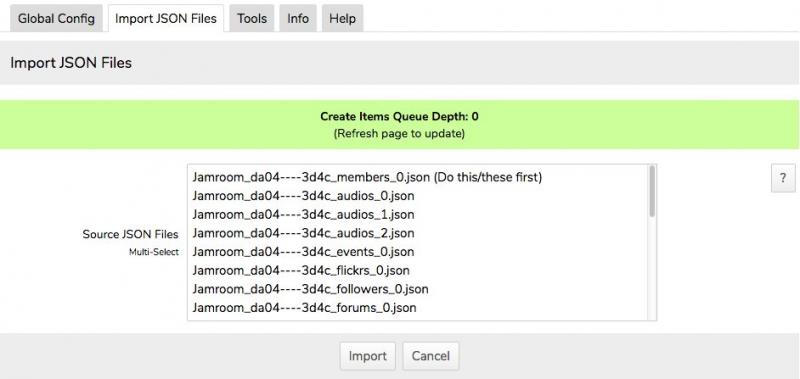Viewport: 800px width, 379px height.
Task: Select the events_0.json file entry
Action: point(417,252)
